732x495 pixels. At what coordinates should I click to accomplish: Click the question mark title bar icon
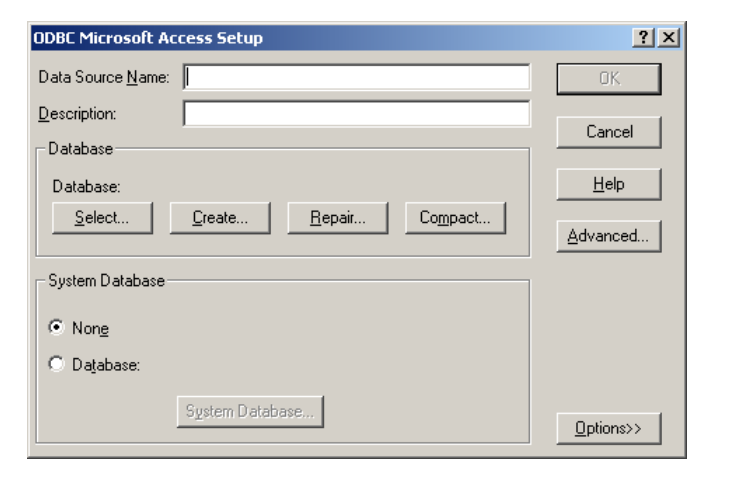point(643,37)
